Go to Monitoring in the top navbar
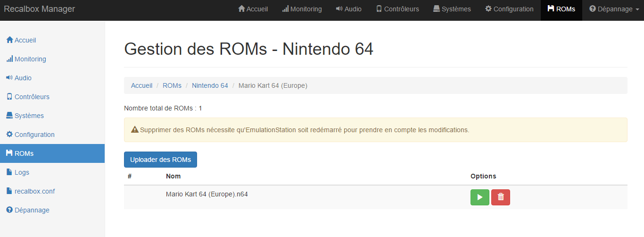 (x=302, y=9)
